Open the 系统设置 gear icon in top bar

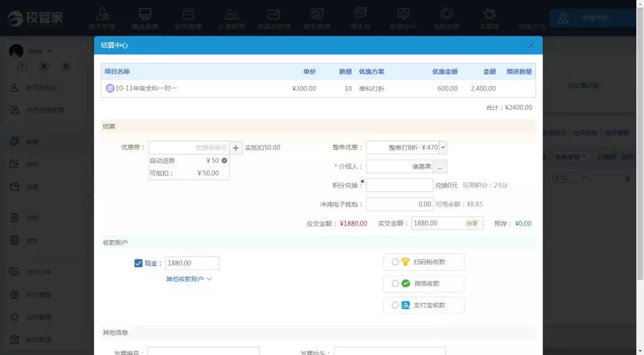pyautogui.click(x=445, y=14)
